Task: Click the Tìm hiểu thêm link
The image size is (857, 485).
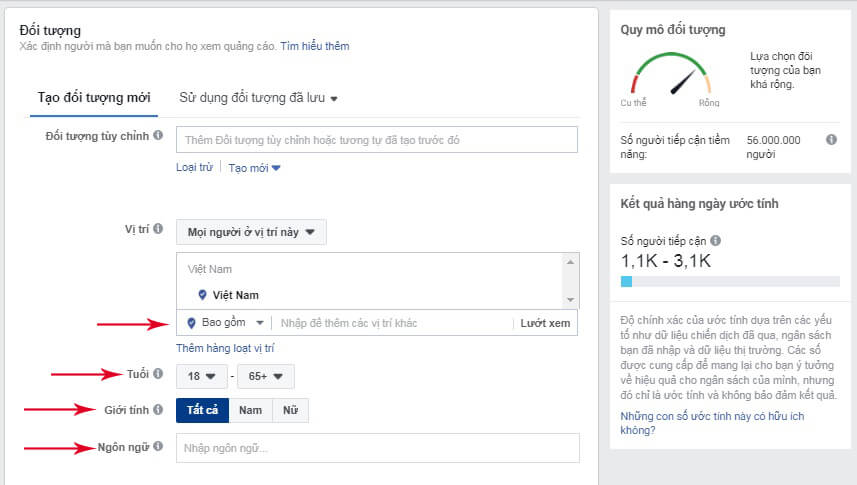Action: [315, 46]
